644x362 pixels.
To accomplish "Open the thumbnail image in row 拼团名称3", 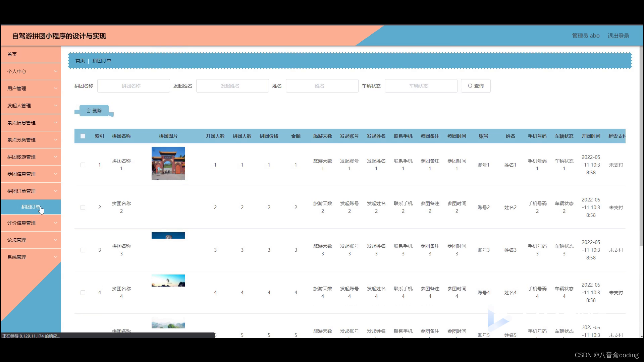I will (x=168, y=236).
